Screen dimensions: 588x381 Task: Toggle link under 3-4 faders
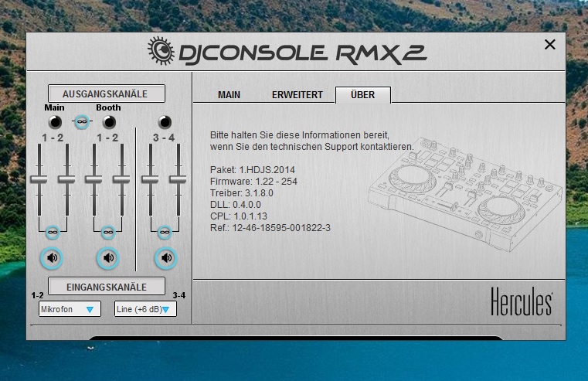pos(165,233)
